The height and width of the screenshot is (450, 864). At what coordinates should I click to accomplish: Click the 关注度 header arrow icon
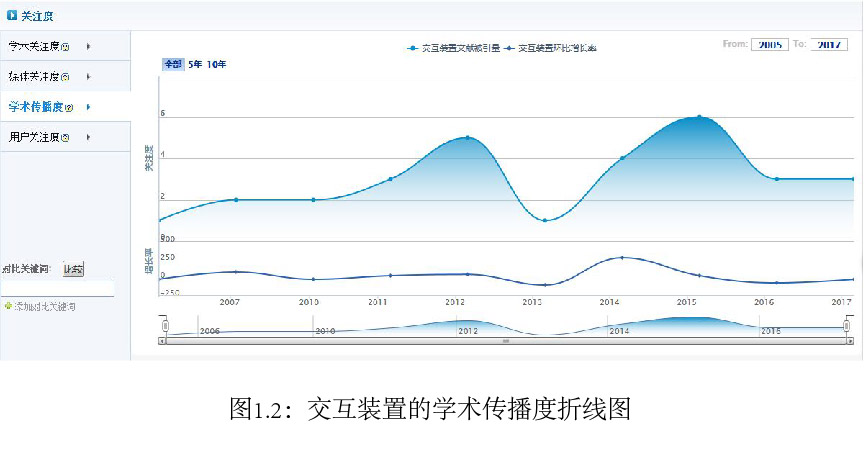pos(11,15)
